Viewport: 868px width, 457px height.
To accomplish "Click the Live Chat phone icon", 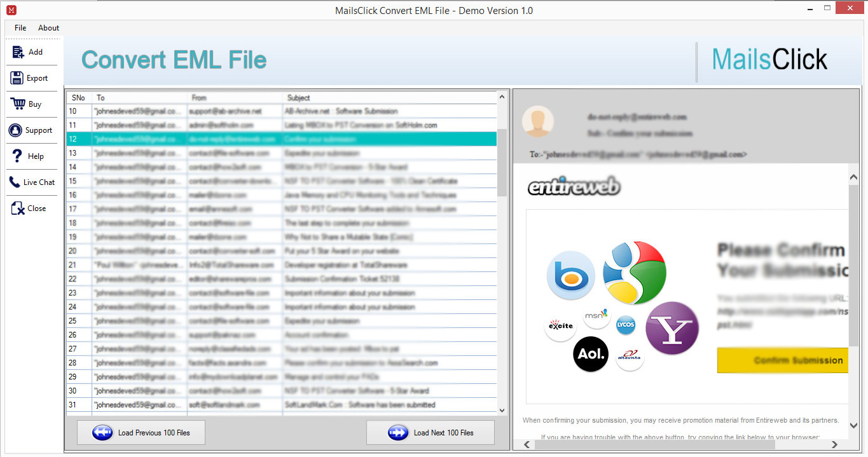I will point(15,182).
